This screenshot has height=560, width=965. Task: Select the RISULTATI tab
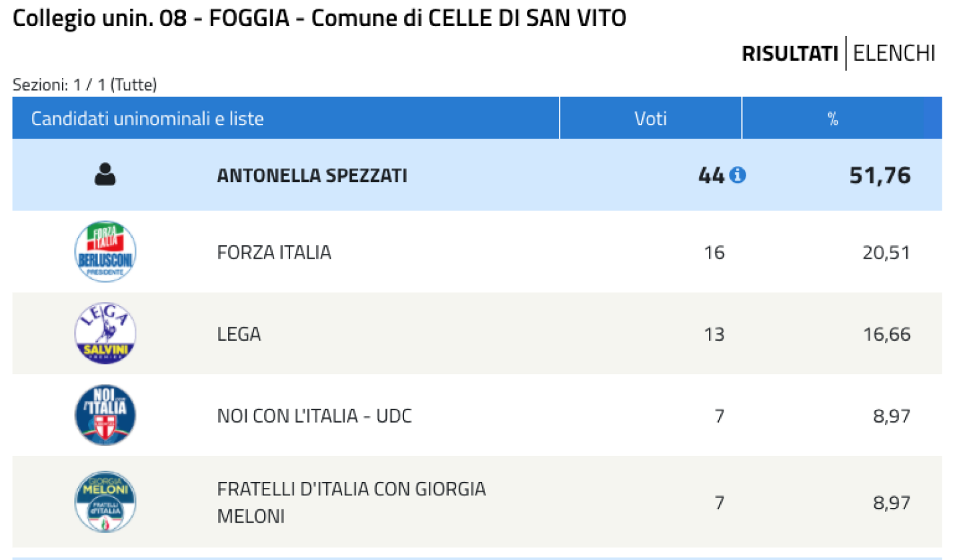point(790,53)
